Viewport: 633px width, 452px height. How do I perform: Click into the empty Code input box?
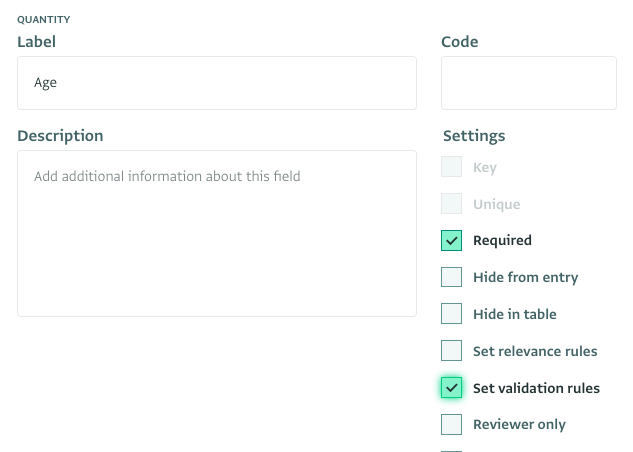[x=529, y=83]
